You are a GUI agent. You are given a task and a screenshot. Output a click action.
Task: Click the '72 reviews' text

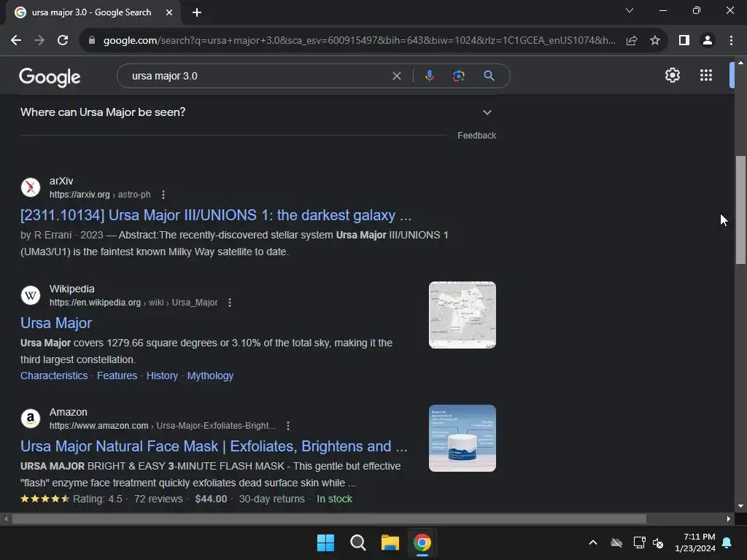[x=158, y=499]
